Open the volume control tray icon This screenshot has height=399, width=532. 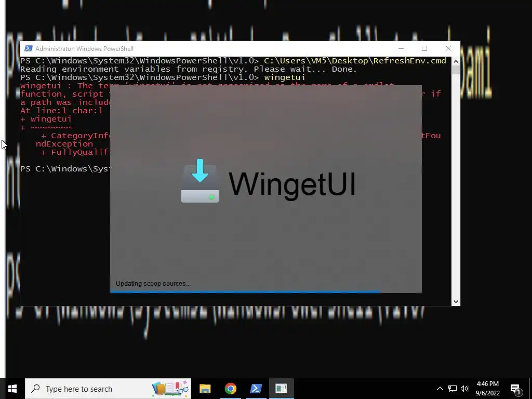[x=464, y=389]
